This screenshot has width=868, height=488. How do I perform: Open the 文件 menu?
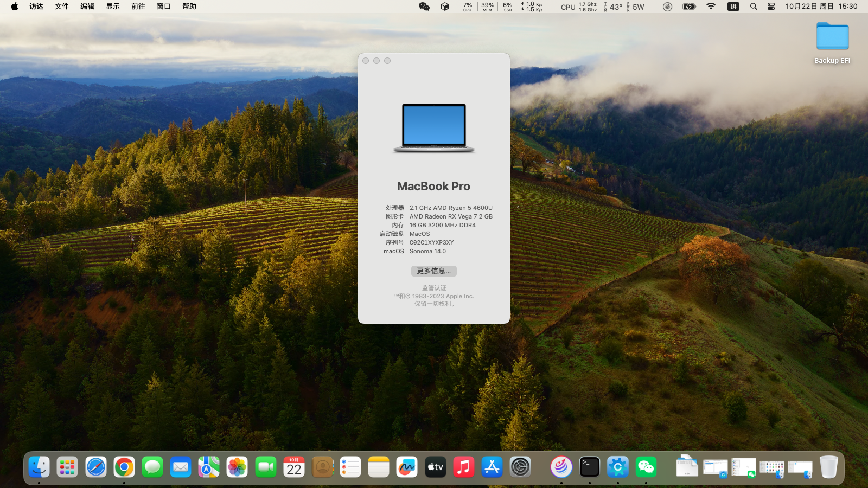coord(62,7)
